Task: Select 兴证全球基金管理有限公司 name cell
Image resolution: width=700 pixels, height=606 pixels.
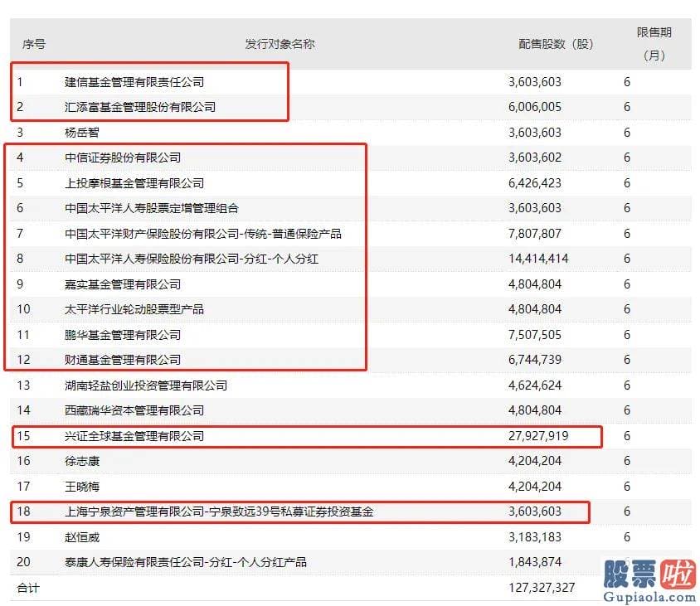Action: (x=134, y=436)
